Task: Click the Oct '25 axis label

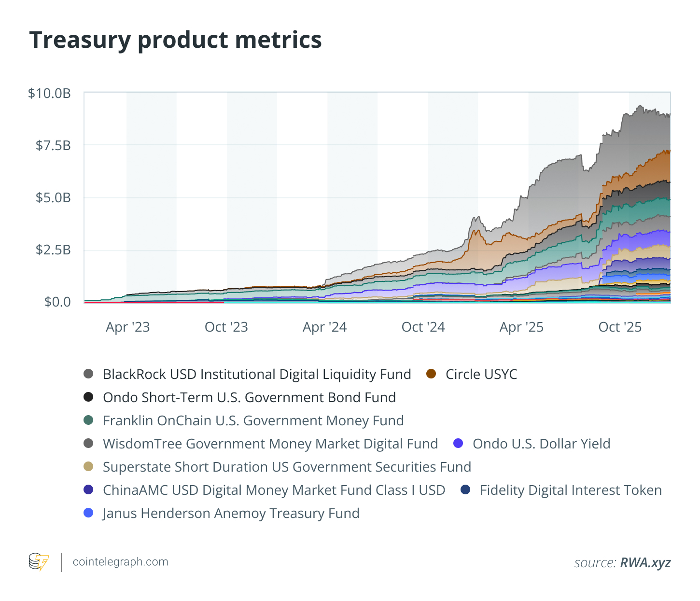Action: tap(620, 327)
